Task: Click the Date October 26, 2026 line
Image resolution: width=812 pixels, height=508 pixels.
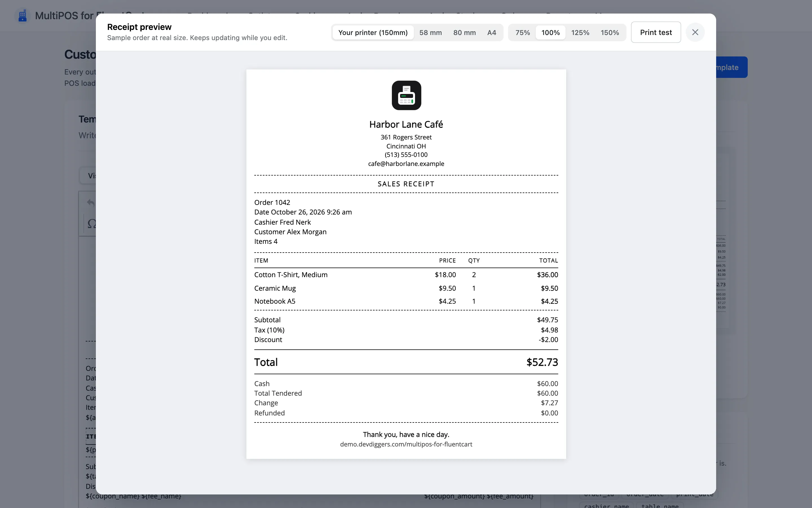Action: coord(303,212)
